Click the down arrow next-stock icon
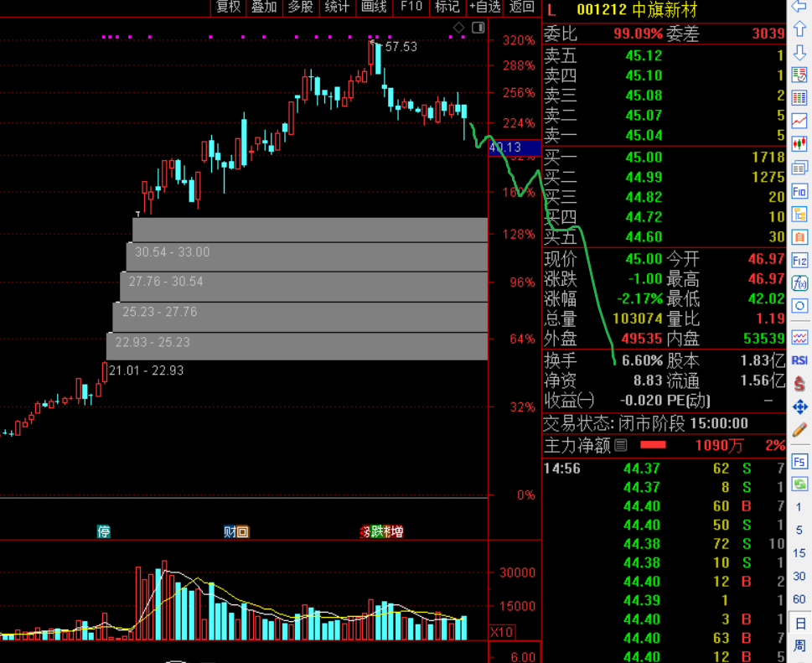 (799, 52)
